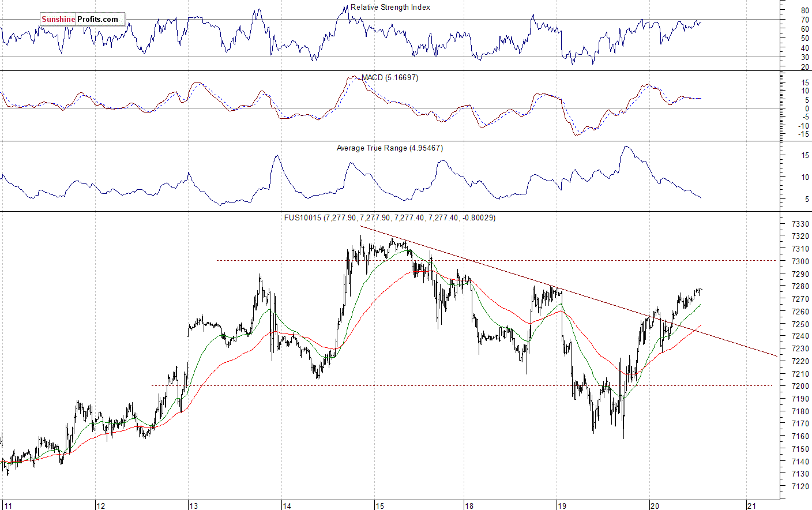
Task: Click date label 20 on the time axis
Action: [655, 506]
